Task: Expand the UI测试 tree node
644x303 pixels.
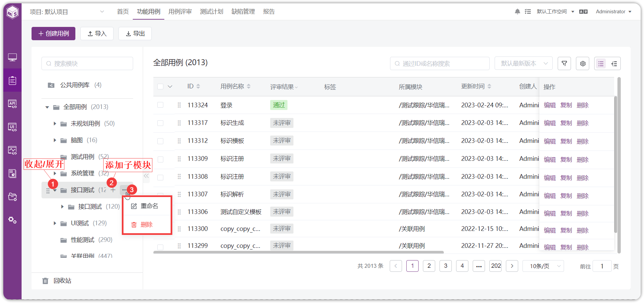Action: pos(55,223)
